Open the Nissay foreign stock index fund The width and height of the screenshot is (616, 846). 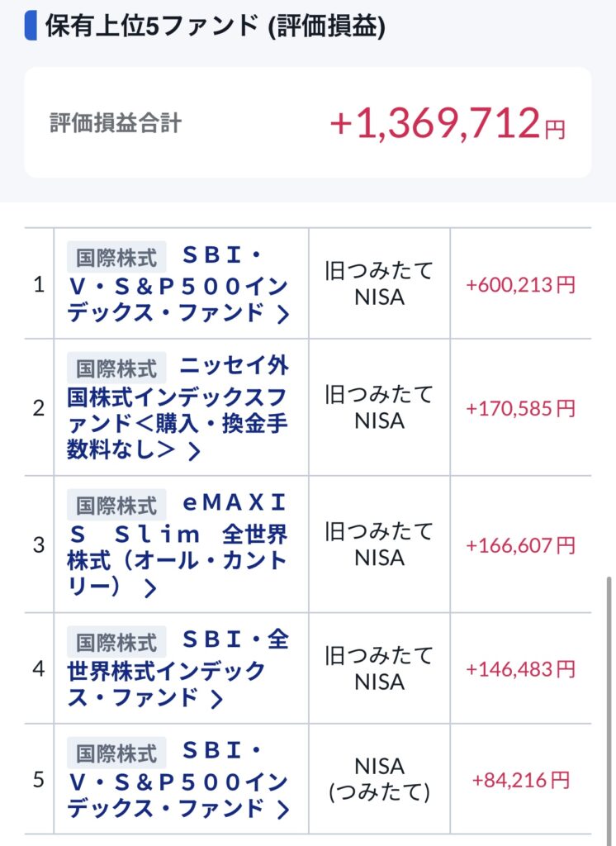point(178,408)
